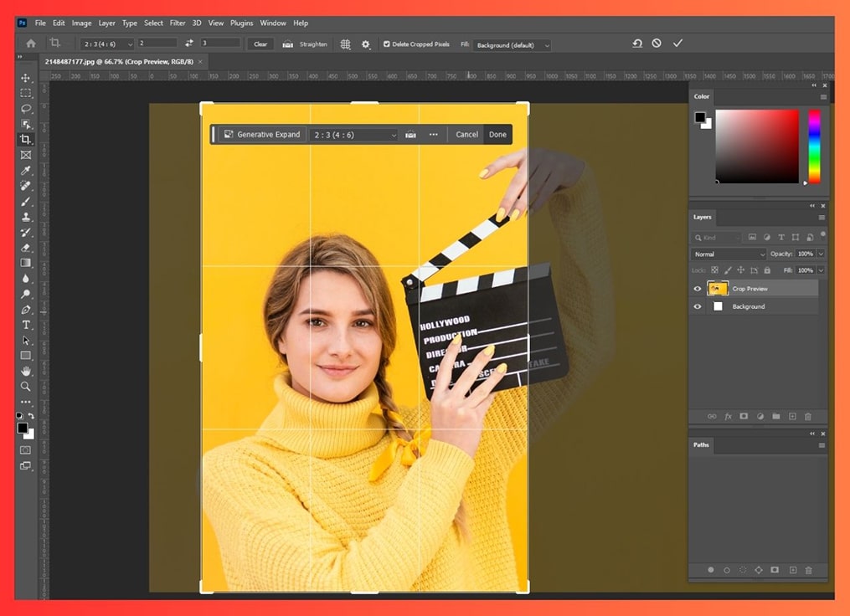850x616 pixels.
Task: Click the crop width input field
Action: click(157, 44)
